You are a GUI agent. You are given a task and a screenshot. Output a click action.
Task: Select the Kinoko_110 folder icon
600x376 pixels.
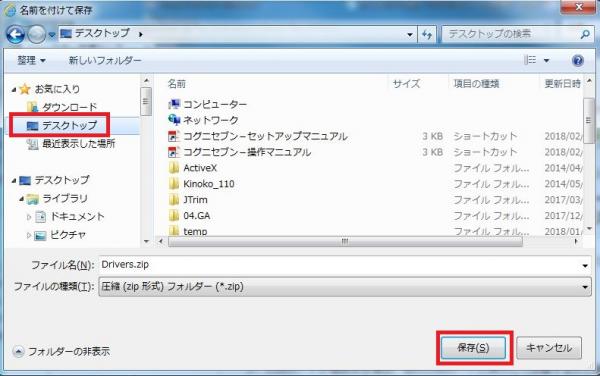174,184
